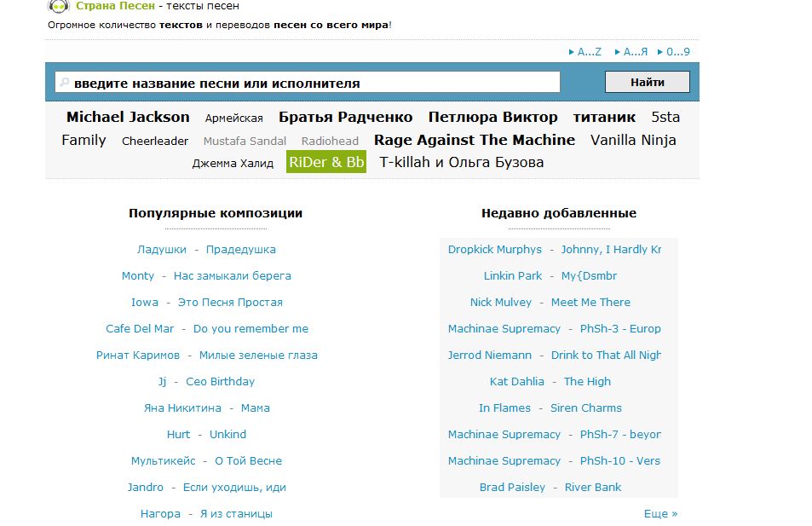
Task: Open the In Flames artist link
Action: point(505,408)
